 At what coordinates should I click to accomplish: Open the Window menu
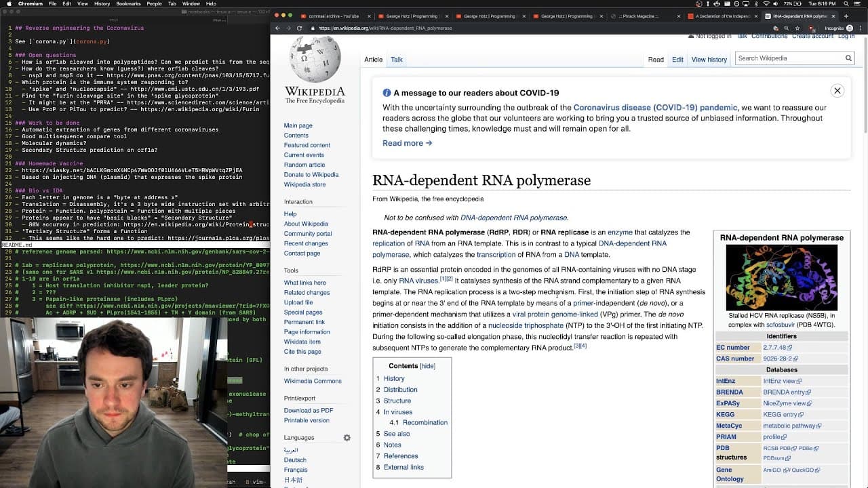pos(191,3)
